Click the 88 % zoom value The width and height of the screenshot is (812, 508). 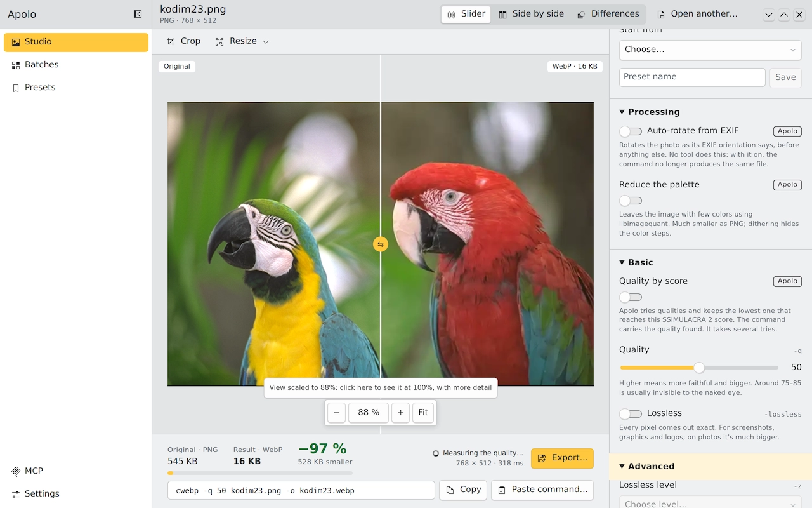click(x=369, y=413)
